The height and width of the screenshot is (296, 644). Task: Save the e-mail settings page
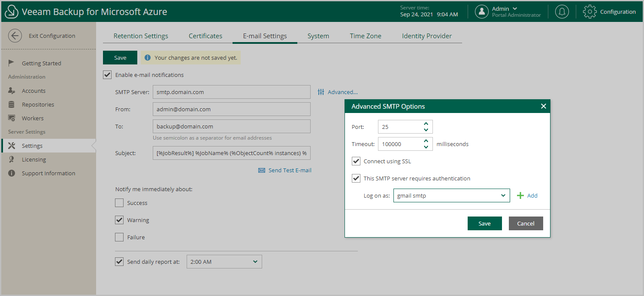(x=120, y=58)
